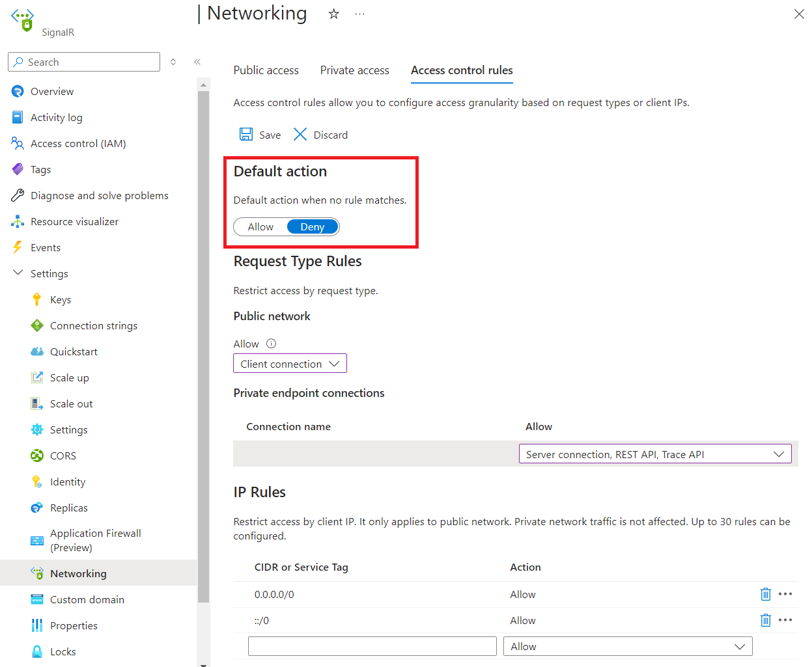Screen dimensions: 812x667
Task: Click the info icon next to Allow
Action: click(270, 343)
